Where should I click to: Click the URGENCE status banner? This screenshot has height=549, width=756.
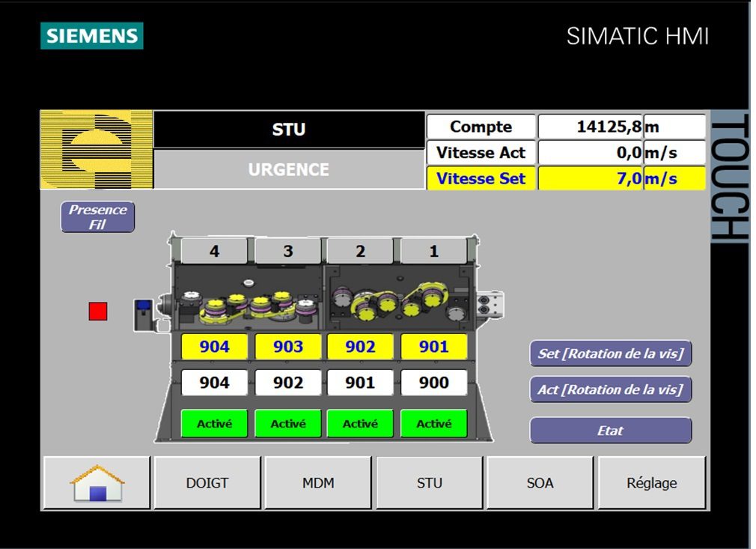289,169
